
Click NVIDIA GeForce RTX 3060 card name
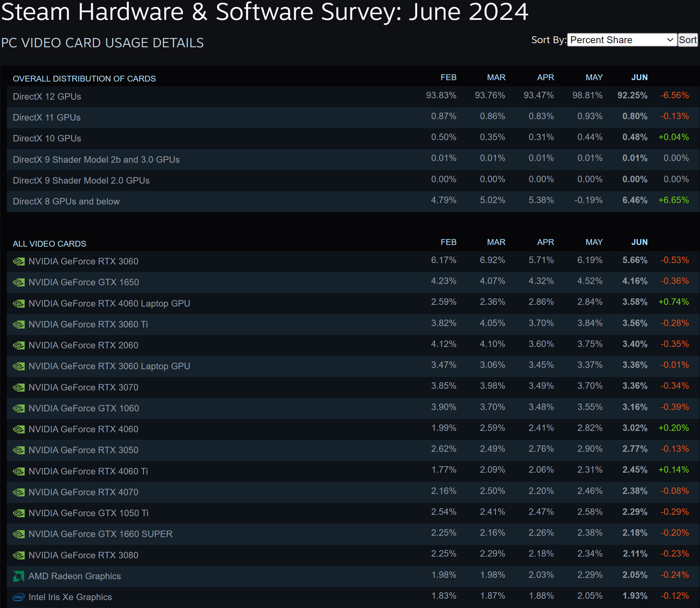point(84,261)
